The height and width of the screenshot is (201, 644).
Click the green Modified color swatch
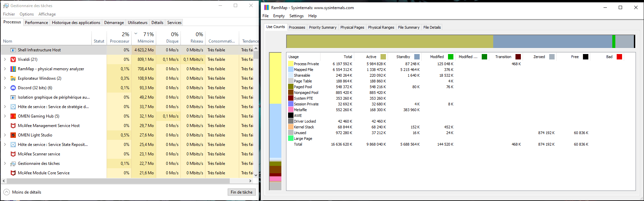(451, 57)
